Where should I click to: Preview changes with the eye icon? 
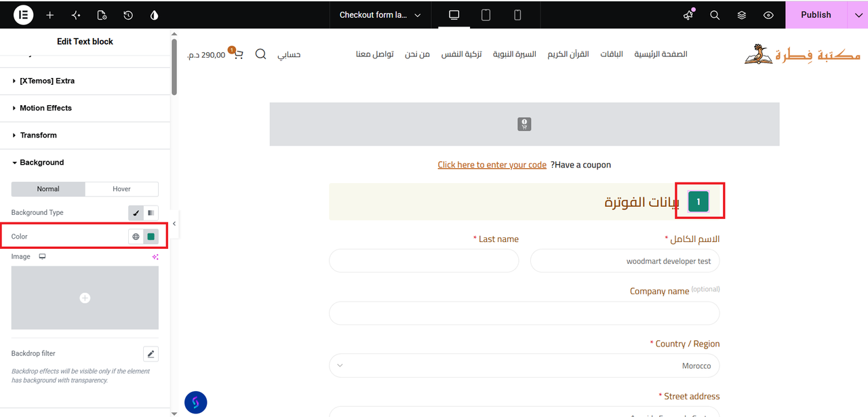768,15
